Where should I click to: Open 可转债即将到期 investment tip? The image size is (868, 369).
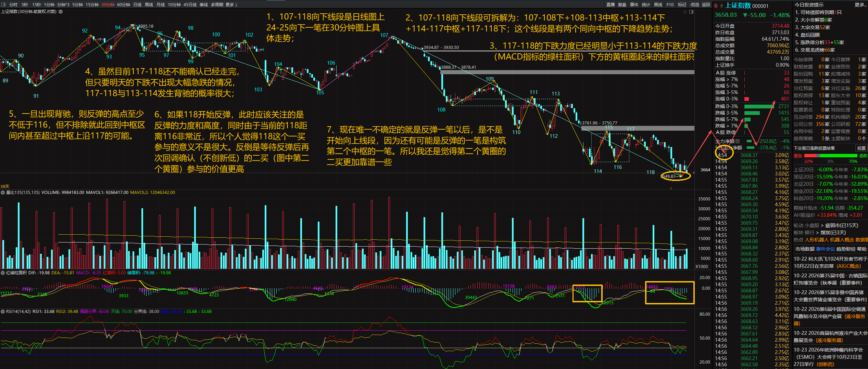(x=818, y=12)
